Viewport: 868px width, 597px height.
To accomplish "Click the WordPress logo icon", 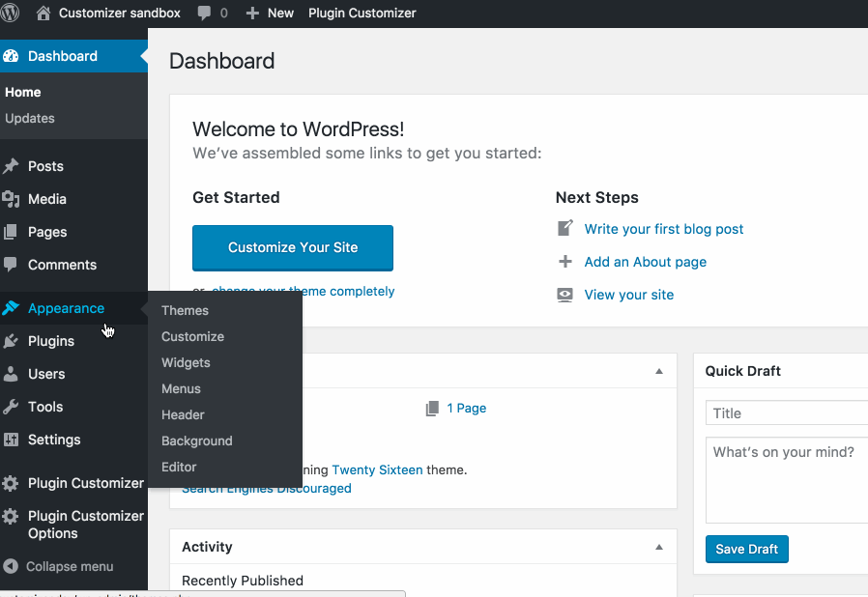I will (x=9, y=13).
